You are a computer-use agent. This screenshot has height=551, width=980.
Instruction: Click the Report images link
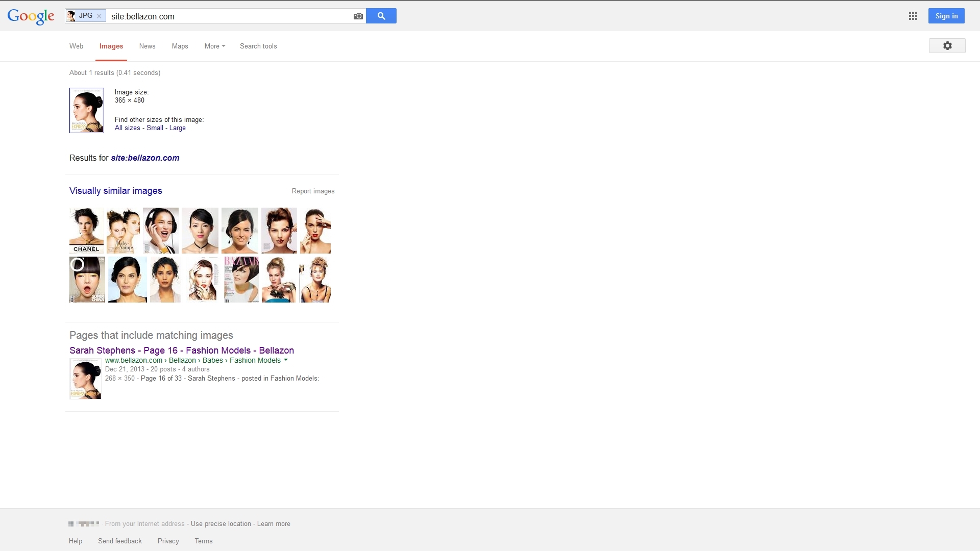coord(313,191)
